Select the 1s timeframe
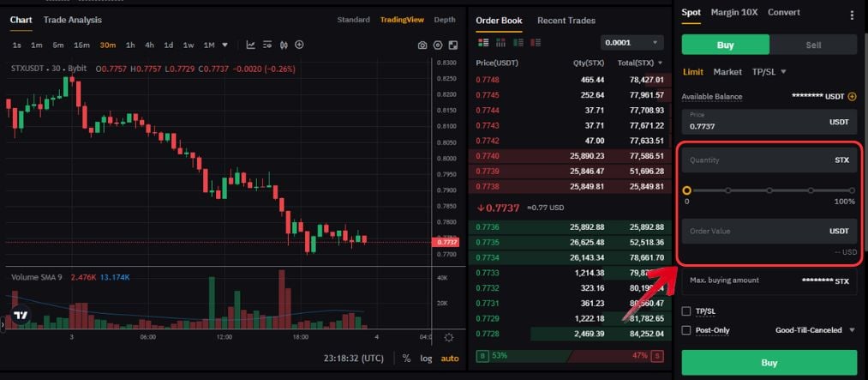The image size is (868, 380). click(x=16, y=45)
